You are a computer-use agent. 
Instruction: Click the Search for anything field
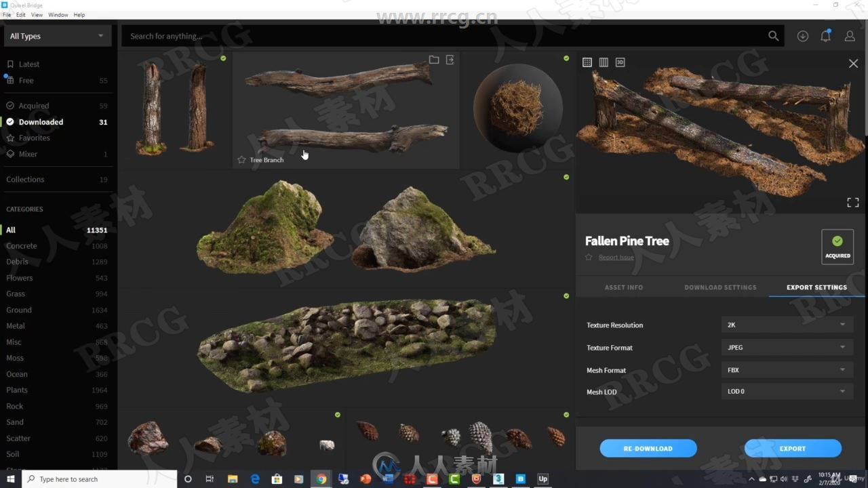click(444, 36)
